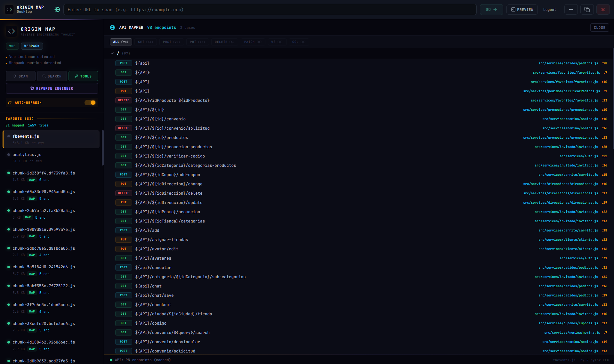Open the Search tool
This screenshot has height=364, width=614.
point(52,76)
